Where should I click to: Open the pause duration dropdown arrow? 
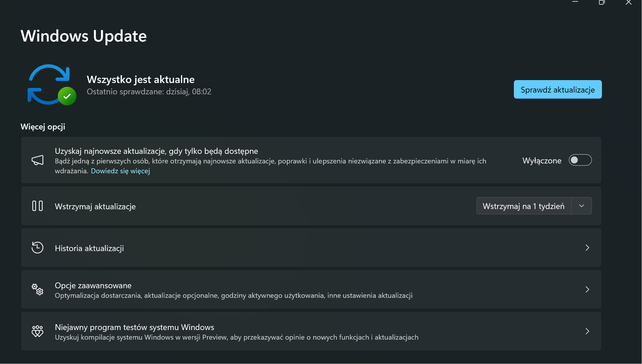point(582,206)
